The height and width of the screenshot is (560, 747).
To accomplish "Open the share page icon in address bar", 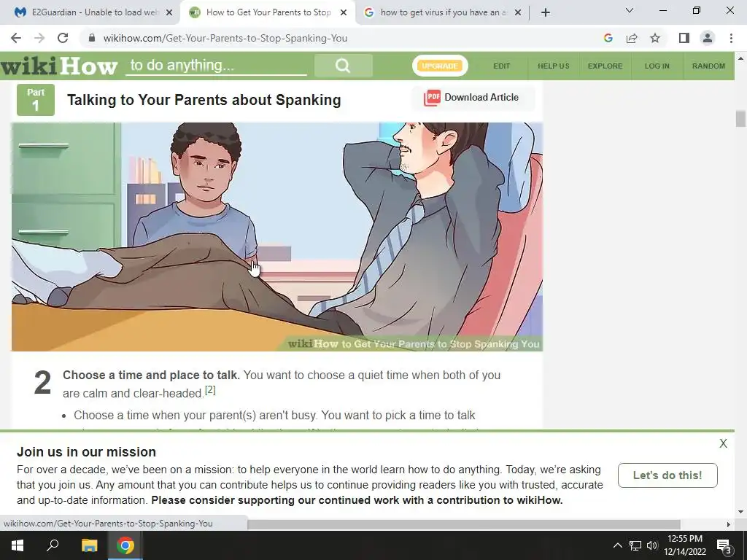I will pyautogui.click(x=632, y=38).
